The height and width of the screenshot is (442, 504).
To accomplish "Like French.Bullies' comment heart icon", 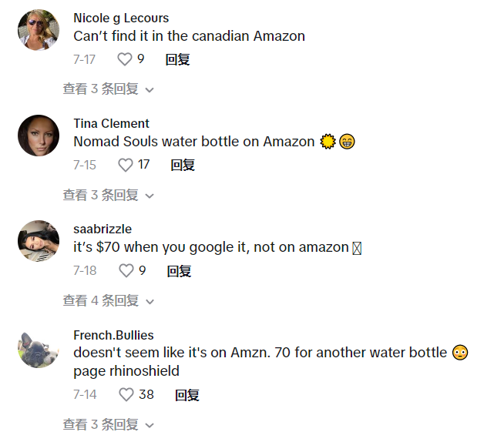I will [126, 395].
